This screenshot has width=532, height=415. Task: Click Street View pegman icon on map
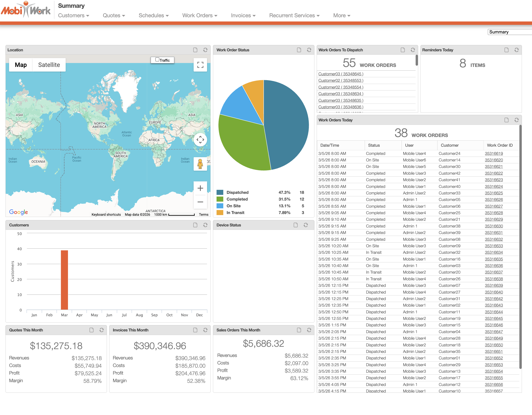click(x=200, y=164)
